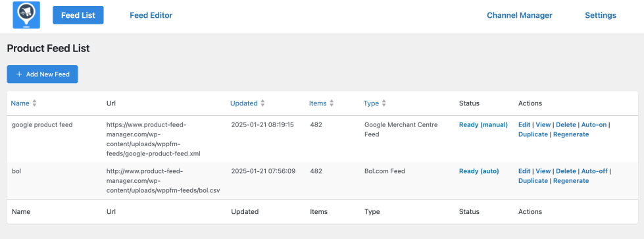Click the Add New Feed button
Image resolution: width=644 pixels, height=239 pixels.
(42, 74)
